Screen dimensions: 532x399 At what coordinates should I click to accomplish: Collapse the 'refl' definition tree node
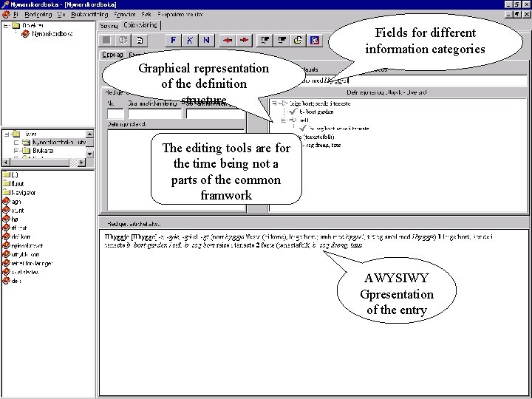click(x=284, y=120)
